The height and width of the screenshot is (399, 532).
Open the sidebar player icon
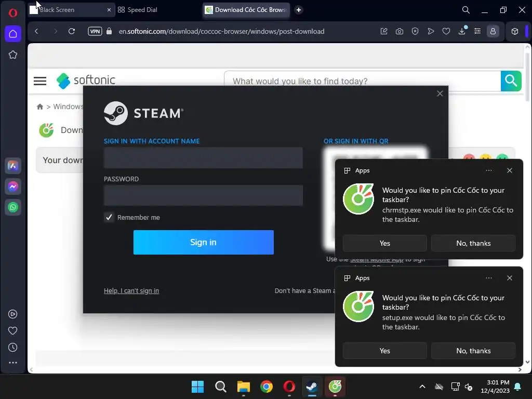click(13, 314)
